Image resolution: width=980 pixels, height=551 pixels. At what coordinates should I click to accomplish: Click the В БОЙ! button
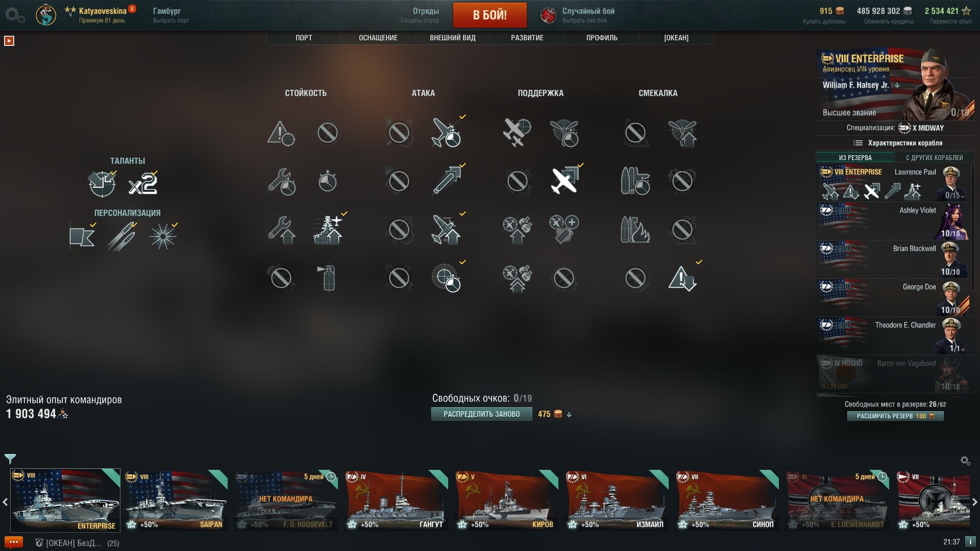click(x=489, y=15)
